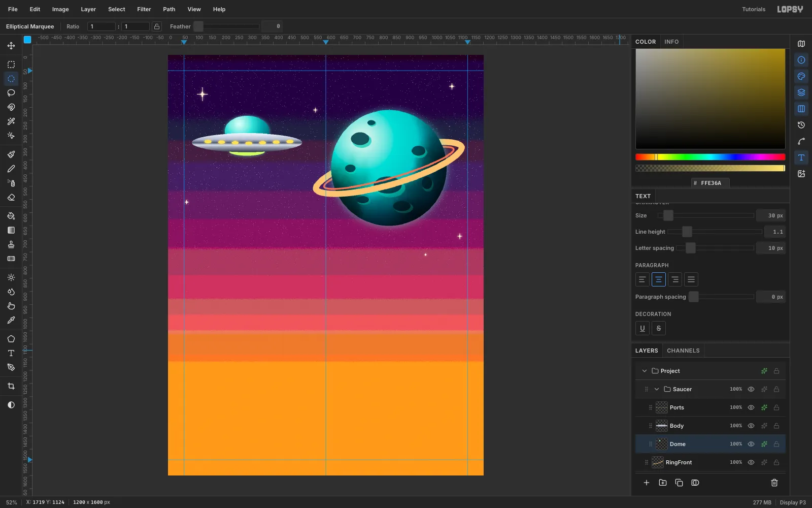Select the Crop tool
This screenshot has height=508, width=812.
[x=11, y=386]
